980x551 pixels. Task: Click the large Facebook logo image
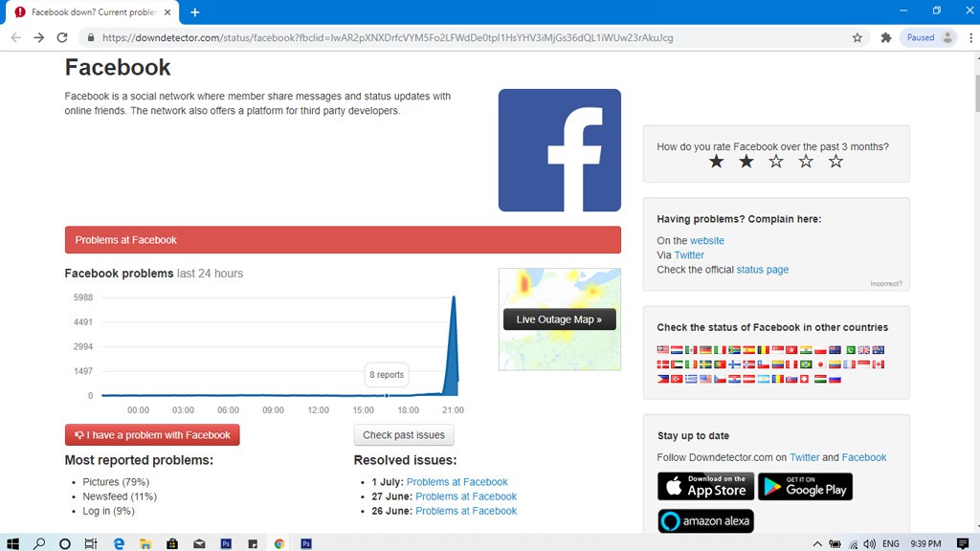559,150
